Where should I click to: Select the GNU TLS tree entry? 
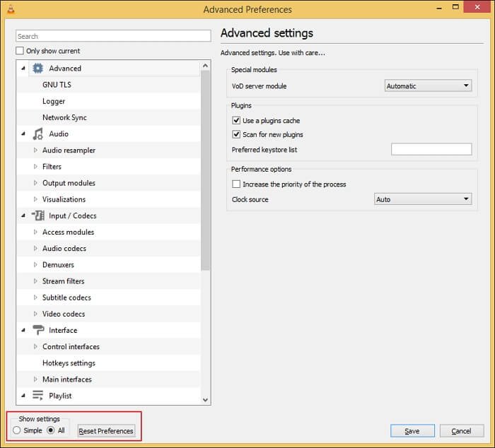coord(57,85)
